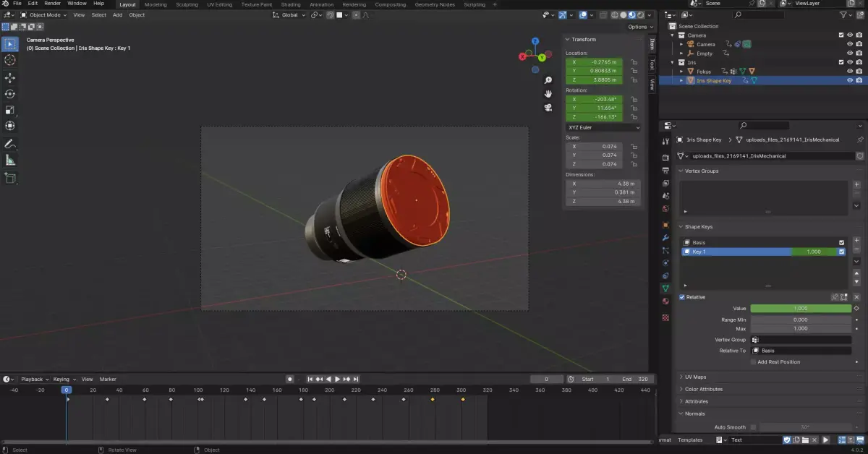
Task: Switch to the Shading workspace tab
Action: coord(291,4)
